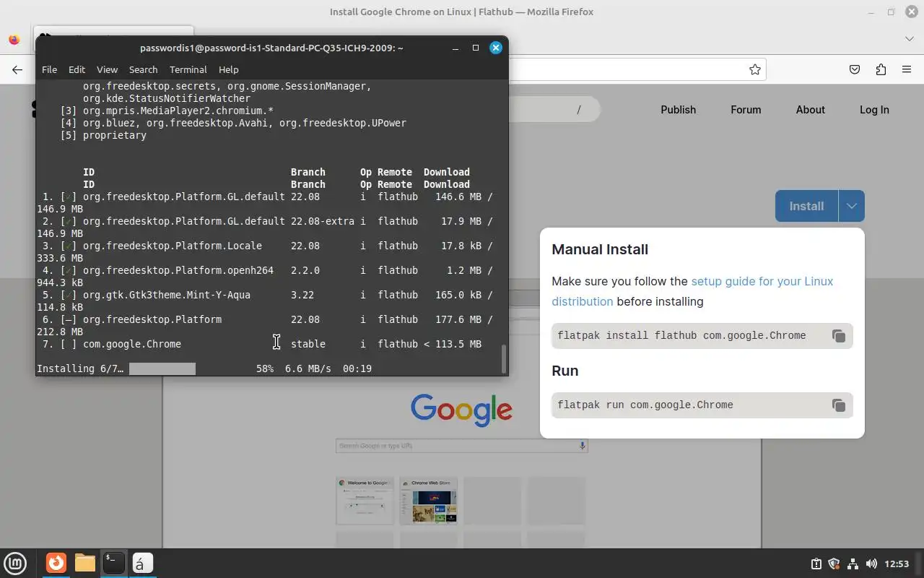Screen dimensions: 924x578
Task: Expand the dropdown arrow beside Install
Action: [851, 206]
